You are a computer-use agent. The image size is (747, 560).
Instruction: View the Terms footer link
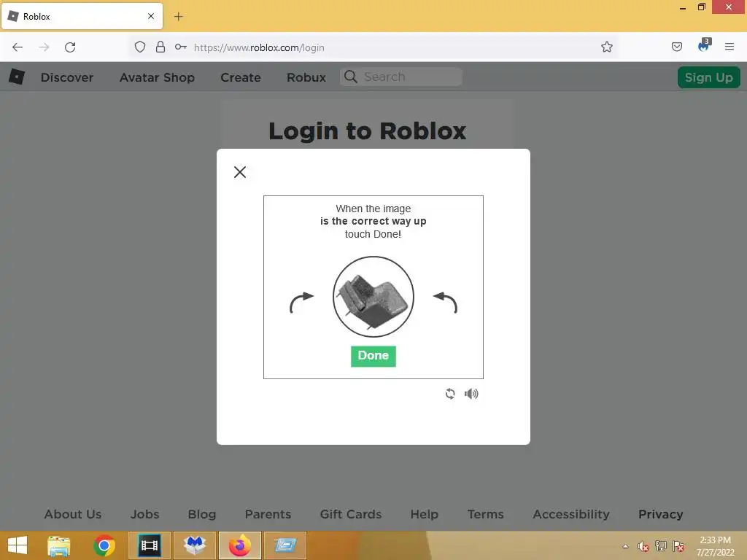click(485, 514)
